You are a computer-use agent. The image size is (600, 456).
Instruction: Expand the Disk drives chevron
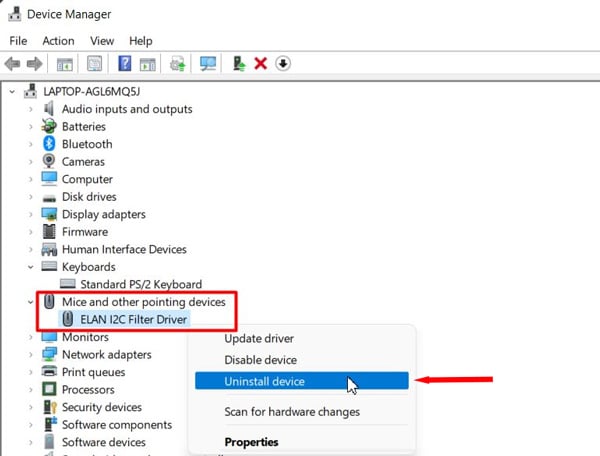tap(31, 197)
